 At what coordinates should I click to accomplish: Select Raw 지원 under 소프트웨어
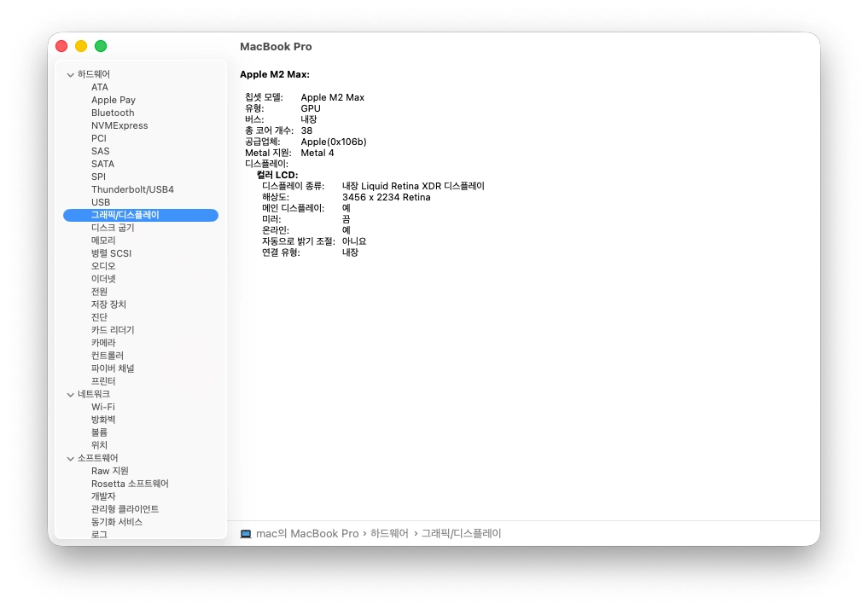(x=109, y=471)
